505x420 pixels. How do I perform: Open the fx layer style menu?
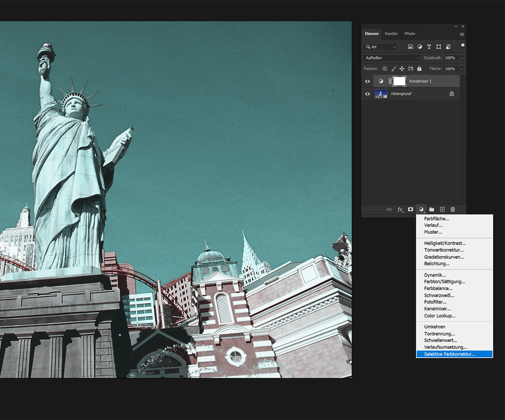(400, 209)
